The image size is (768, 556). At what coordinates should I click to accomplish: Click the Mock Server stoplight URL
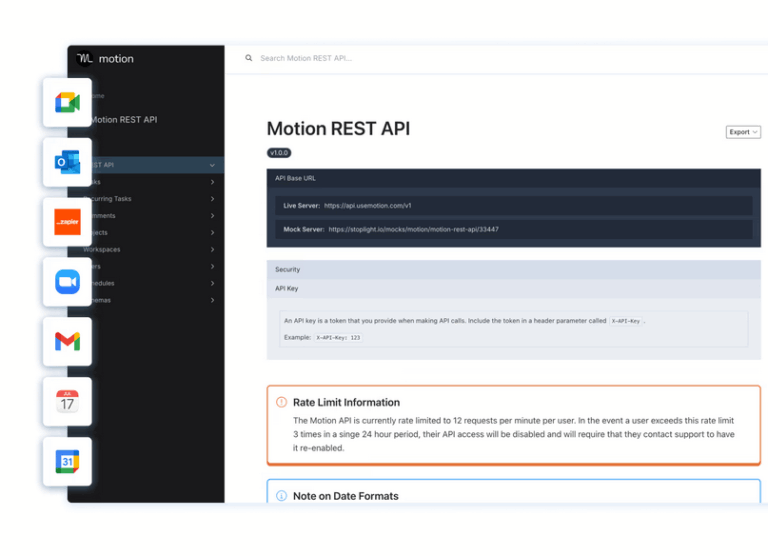click(x=413, y=229)
